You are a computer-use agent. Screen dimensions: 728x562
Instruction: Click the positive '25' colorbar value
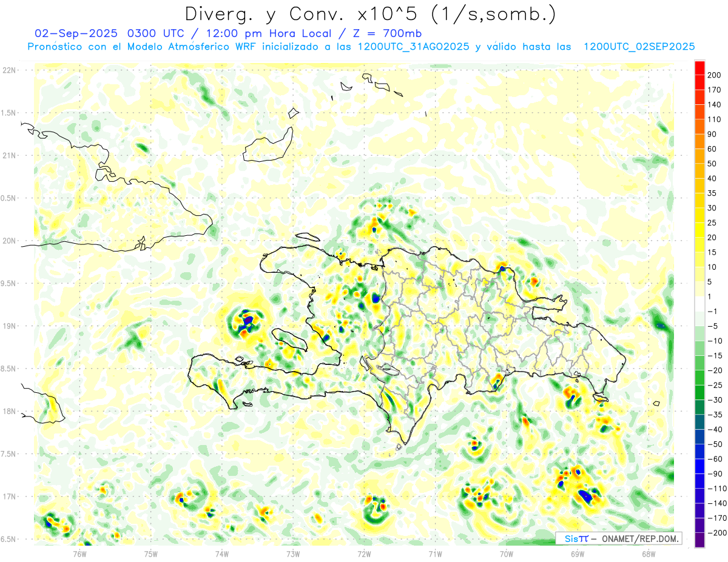point(712,222)
